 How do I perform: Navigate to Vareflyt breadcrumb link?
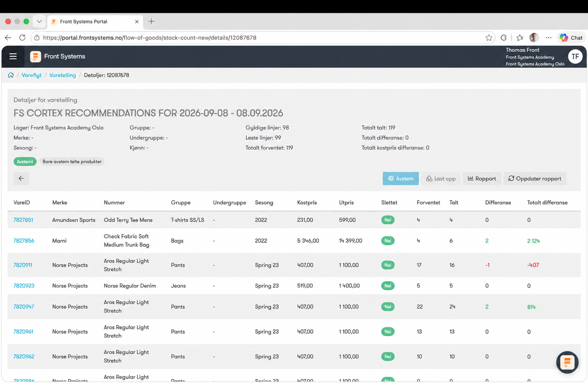point(31,75)
